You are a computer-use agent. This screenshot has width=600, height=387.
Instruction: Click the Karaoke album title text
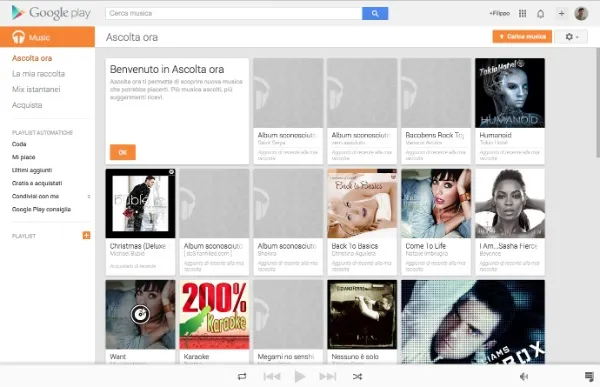click(196, 357)
